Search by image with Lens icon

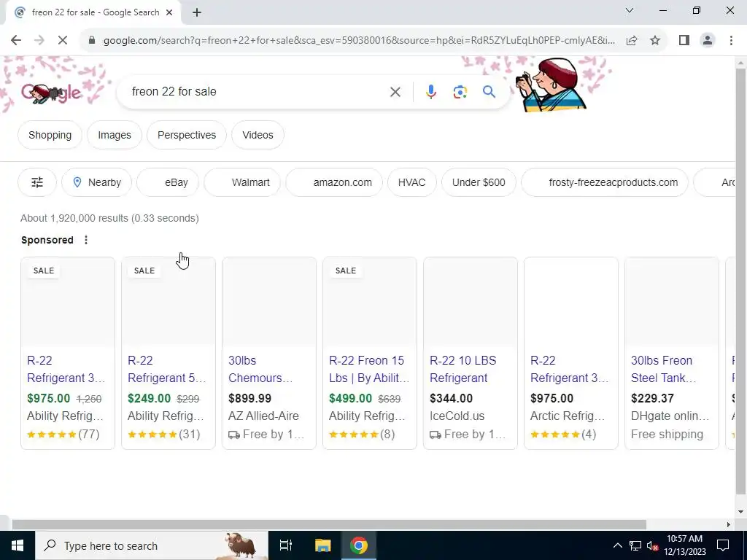[460, 92]
